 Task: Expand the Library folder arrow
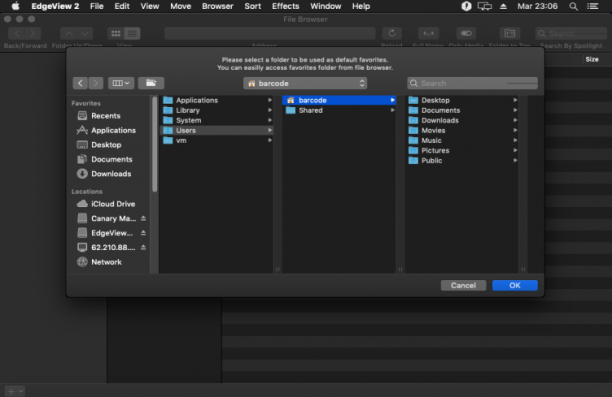[x=270, y=110]
